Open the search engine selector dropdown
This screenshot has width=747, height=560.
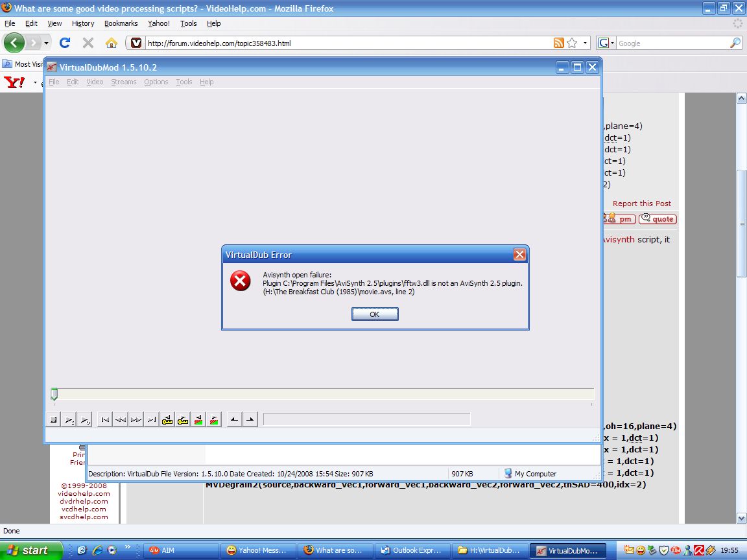click(x=606, y=43)
